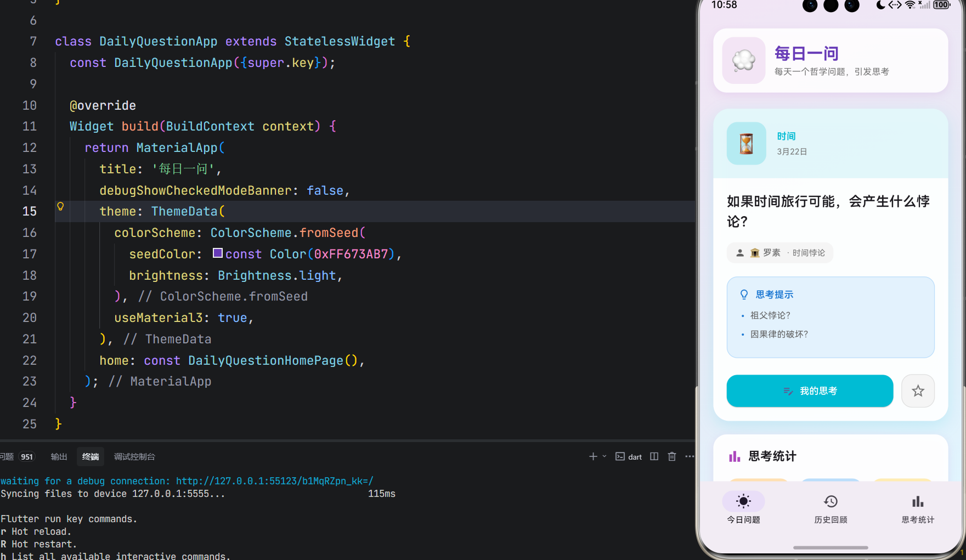Tap the hourglass 时间 category icon
966x560 pixels.
coord(746,144)
